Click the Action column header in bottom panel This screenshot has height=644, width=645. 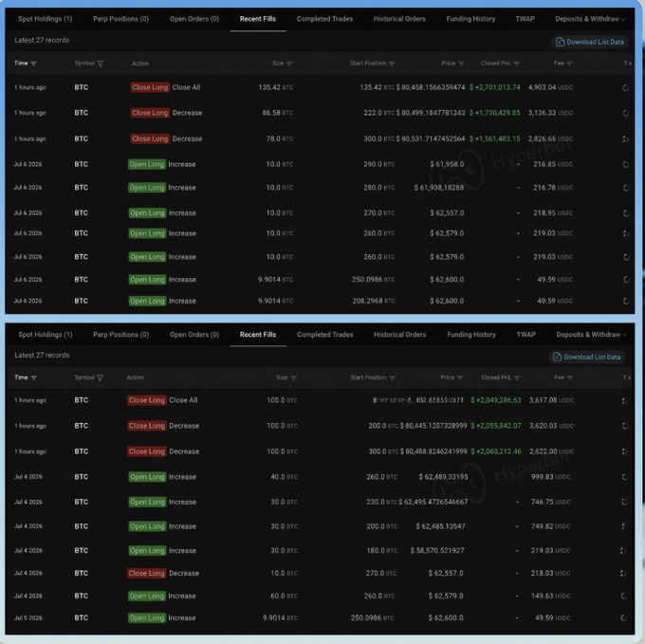(x=135, y=377)
